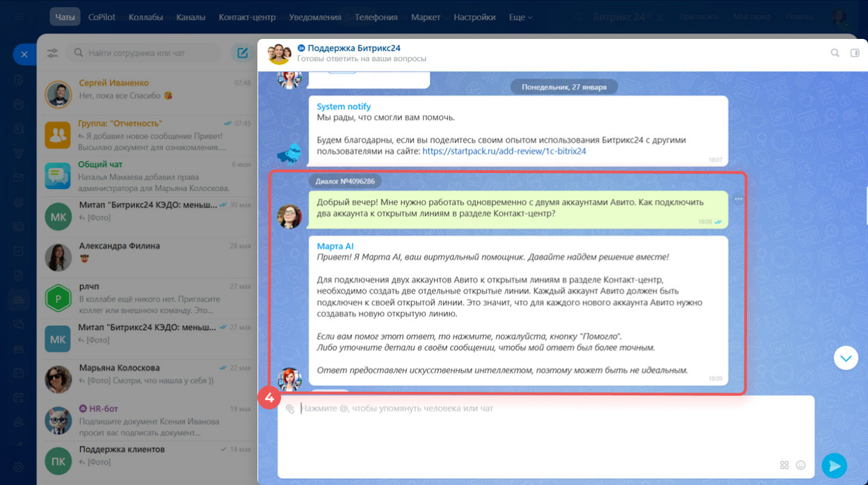Click the Поддержка Битрикс24 header avatar

tap(279, 54)
